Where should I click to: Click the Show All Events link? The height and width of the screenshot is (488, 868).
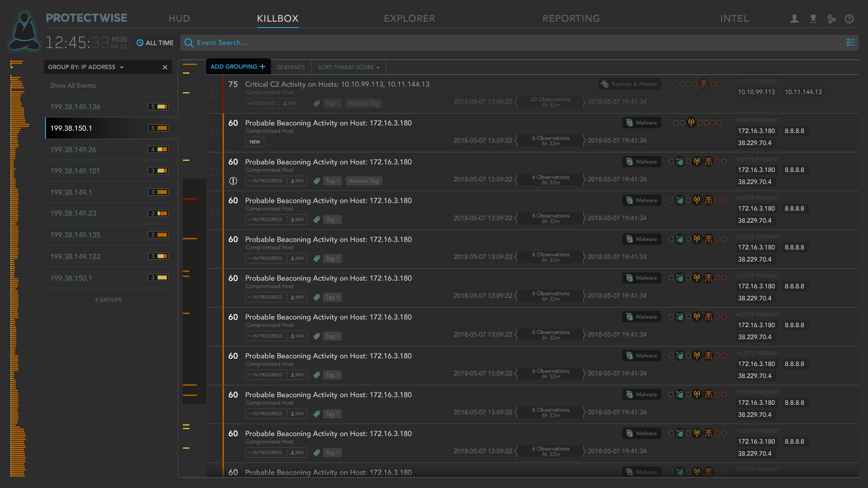[73, 85]
